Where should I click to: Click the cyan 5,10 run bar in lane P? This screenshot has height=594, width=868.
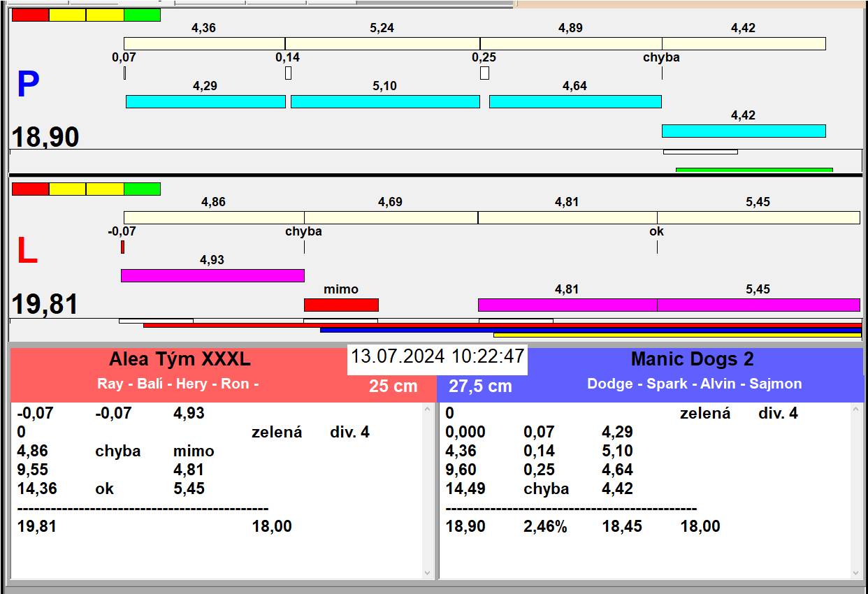pos(385,101)
